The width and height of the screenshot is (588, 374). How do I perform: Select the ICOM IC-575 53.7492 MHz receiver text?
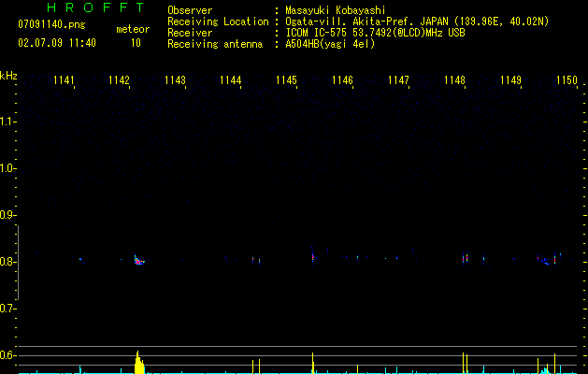(375, 33)
